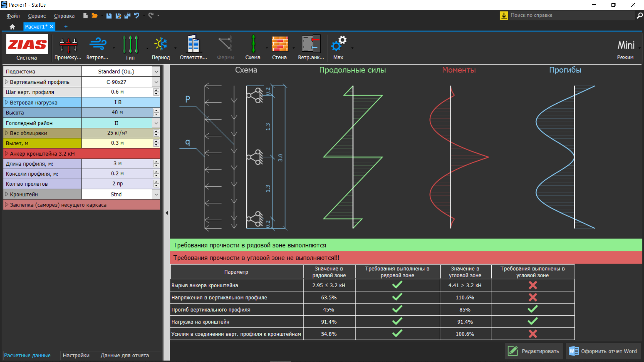Collapse the left panel with the arrow handle

(167, 213)
